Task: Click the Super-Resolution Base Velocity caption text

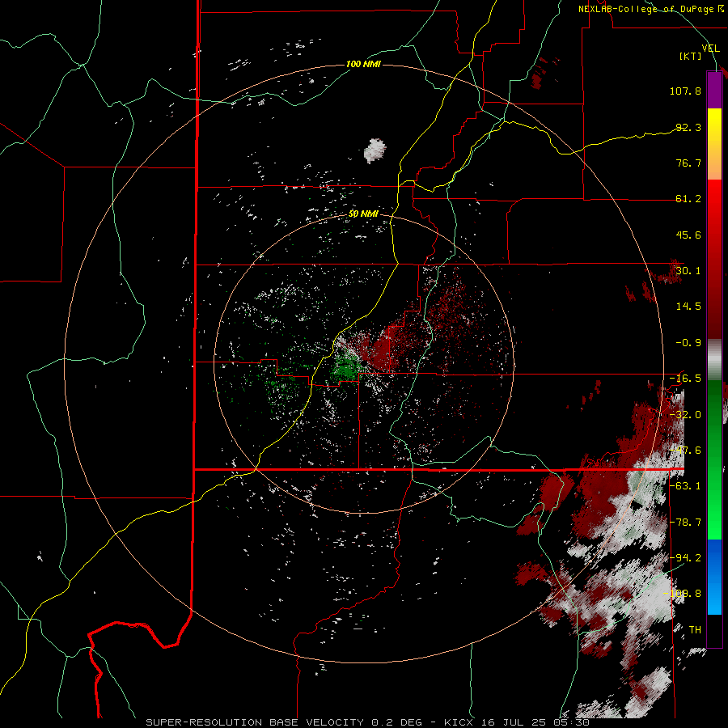Action: click(368, 722)
